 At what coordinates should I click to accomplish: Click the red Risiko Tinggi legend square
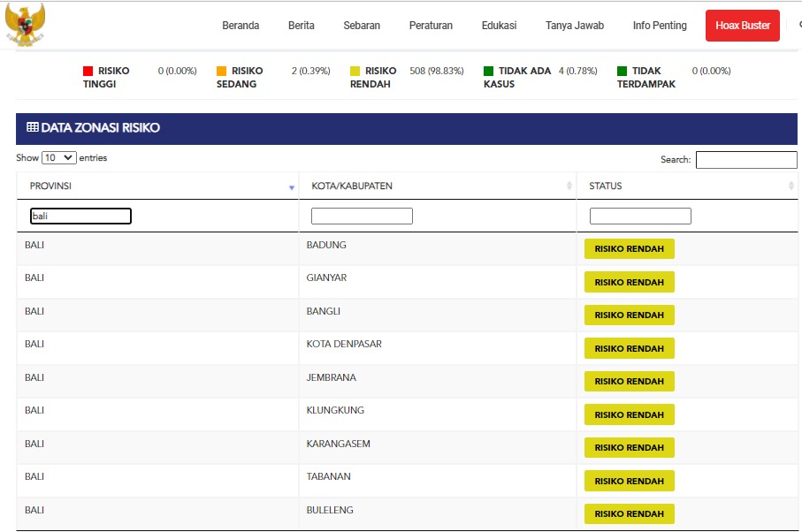[x=88, y=71]
